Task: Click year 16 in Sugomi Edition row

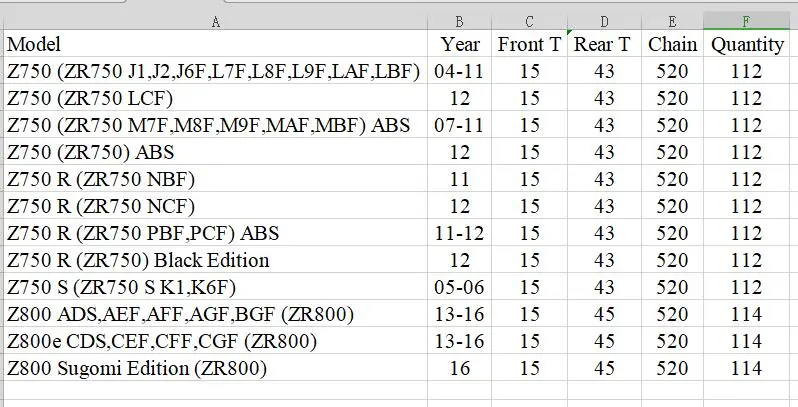Action: [460, 368]
